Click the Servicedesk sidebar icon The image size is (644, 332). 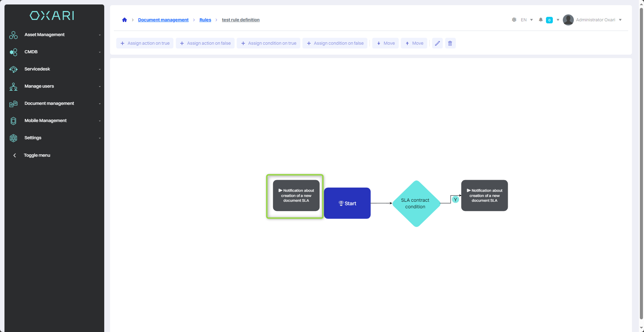click(13, 69)
